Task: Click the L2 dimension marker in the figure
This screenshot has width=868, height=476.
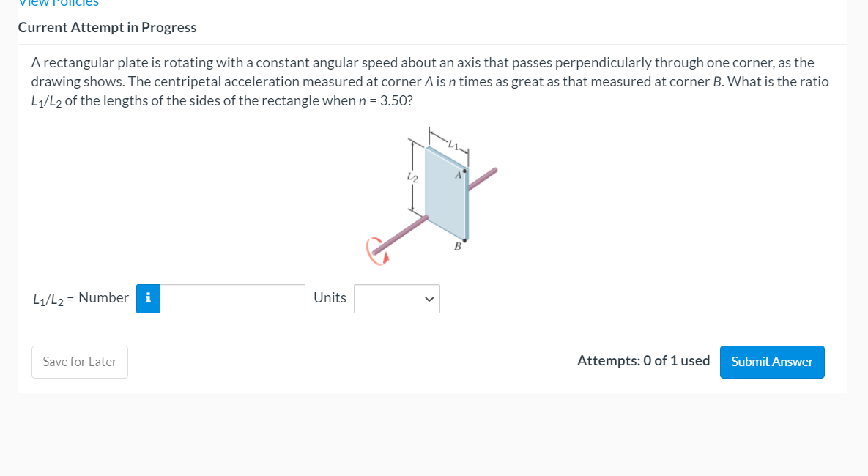Action: point(410,176)
